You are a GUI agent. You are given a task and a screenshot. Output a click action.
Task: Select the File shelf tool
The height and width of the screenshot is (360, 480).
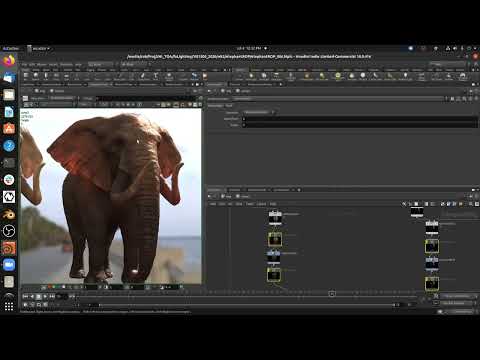tap(204, 76)
